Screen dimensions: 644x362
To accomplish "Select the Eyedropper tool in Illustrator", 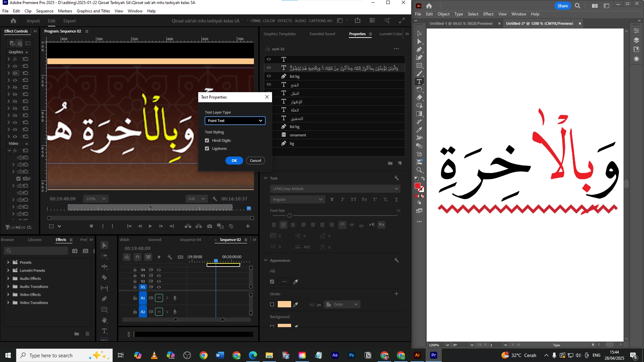I will (419, 130).
